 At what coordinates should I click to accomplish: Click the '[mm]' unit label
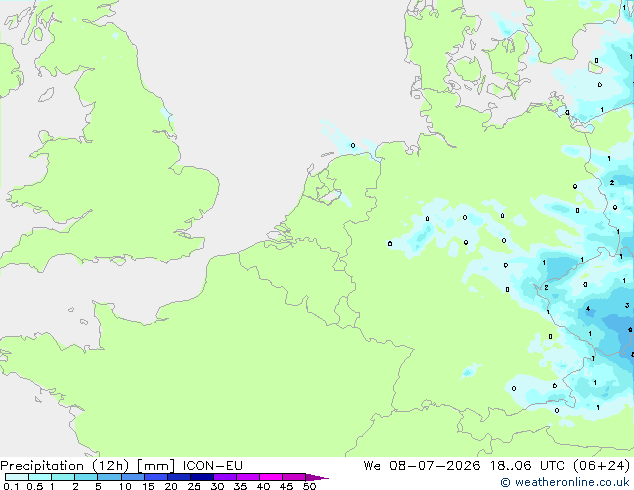(x=156, y=466)
